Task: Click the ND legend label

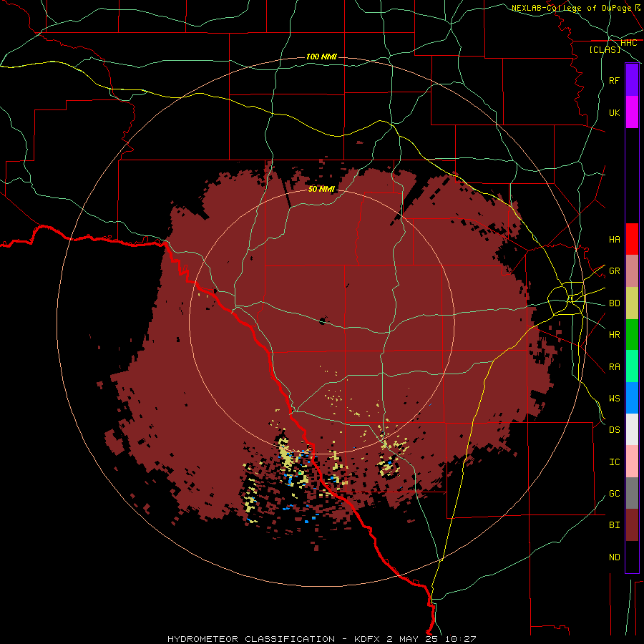Action: [x=614, y=557]
